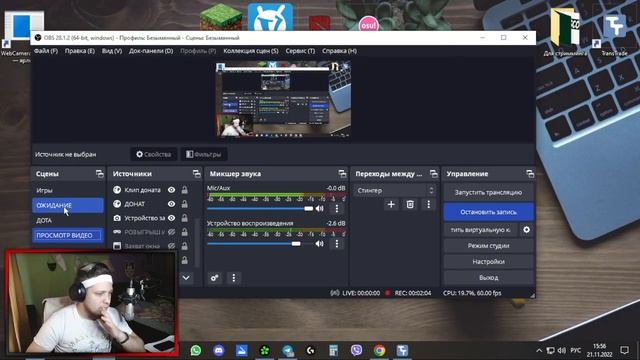
Task: Lock the Клип доната source
Action: (184, 190)
